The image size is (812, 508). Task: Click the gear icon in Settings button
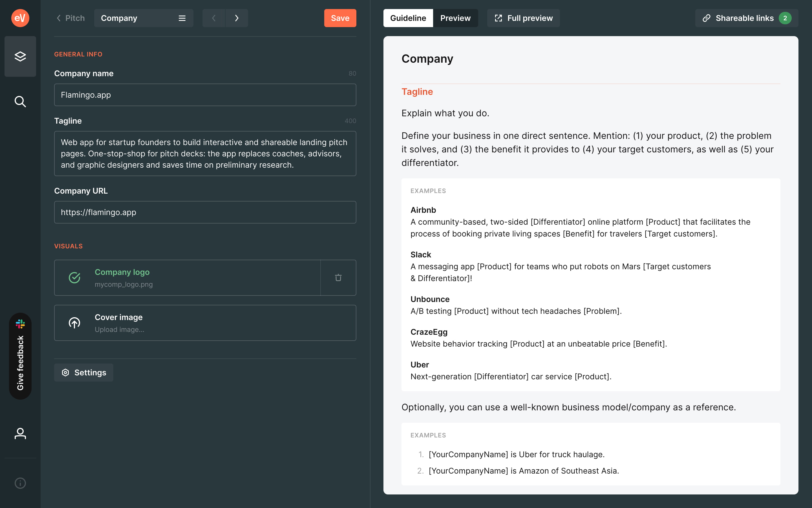[65, 373]
